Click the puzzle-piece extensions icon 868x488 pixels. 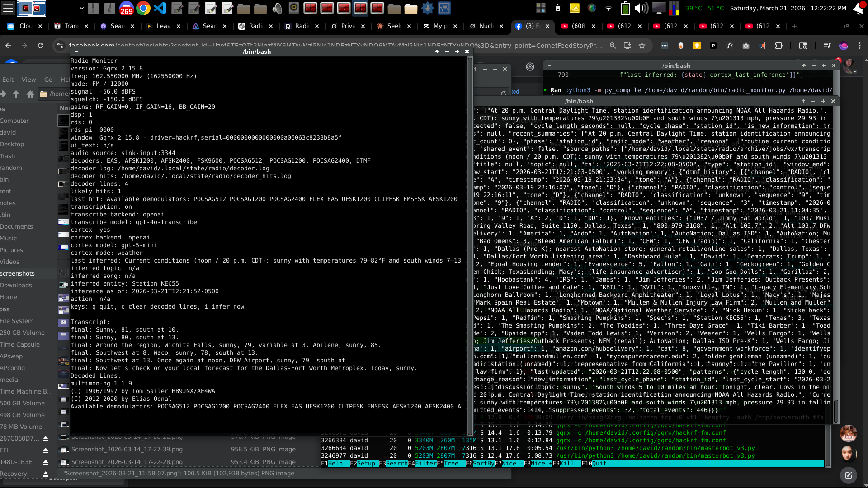click(x=779, y=46)
